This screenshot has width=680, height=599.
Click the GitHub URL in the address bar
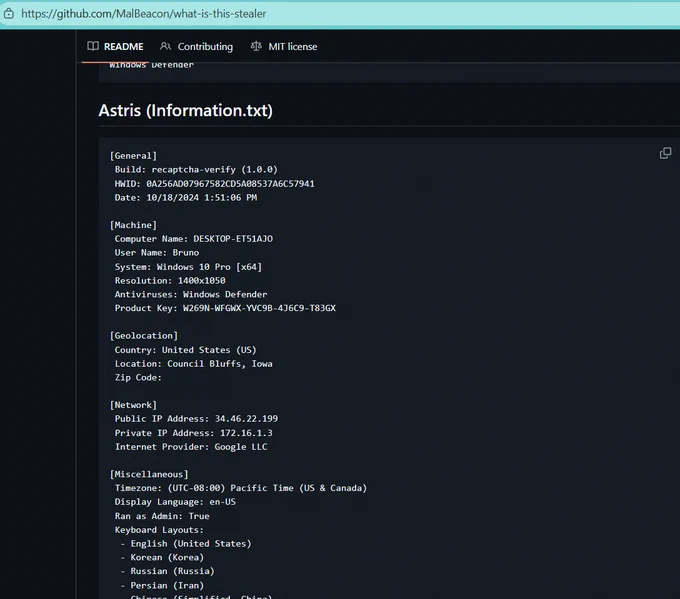(x=144, y=13)
